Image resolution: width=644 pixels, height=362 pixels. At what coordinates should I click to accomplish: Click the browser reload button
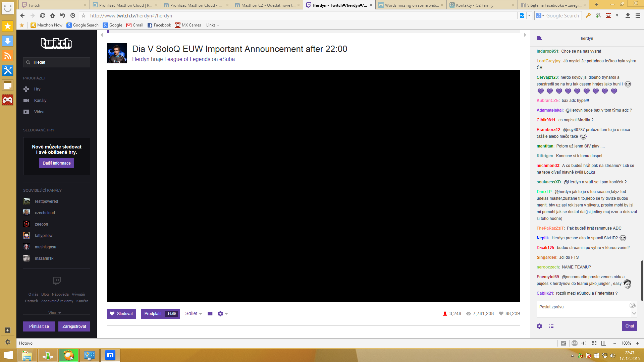pos(42,15)
